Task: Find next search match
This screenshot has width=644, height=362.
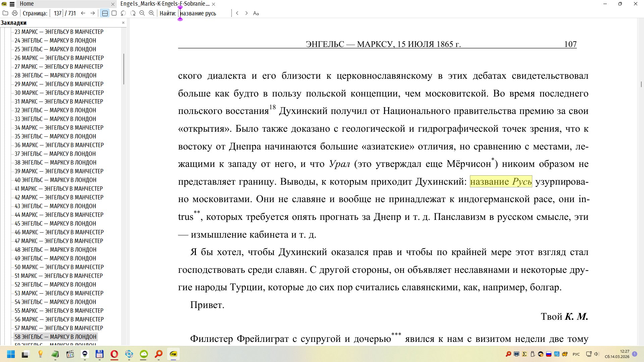Action: [x=247, y=13]
